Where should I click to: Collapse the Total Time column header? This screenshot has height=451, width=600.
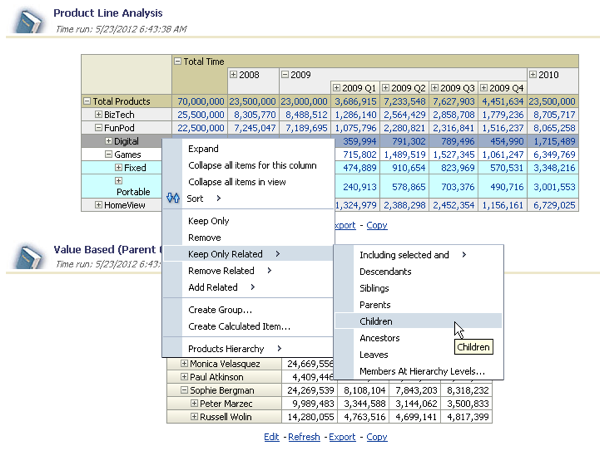click(178, 61)
